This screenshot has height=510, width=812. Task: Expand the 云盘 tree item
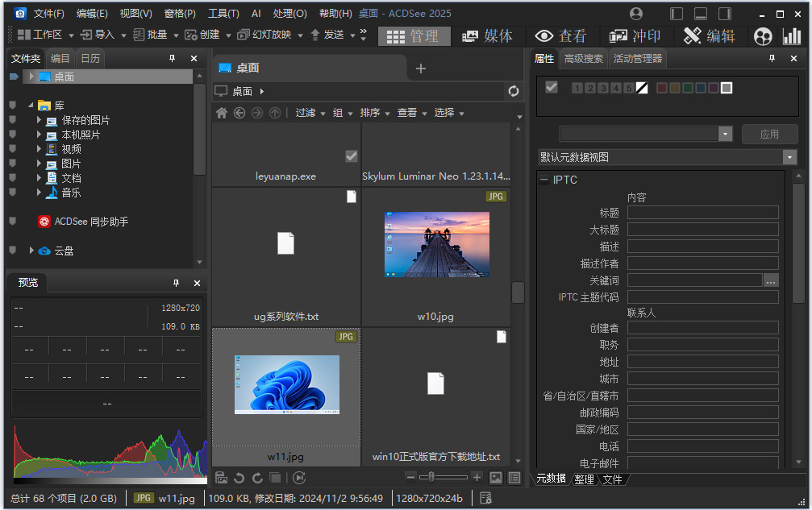[31, 250]
